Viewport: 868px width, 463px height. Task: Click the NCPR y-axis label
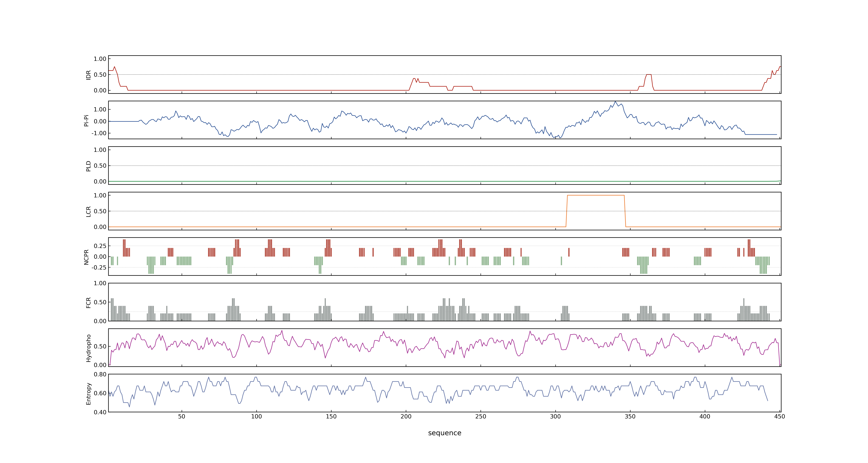(86, 257)
